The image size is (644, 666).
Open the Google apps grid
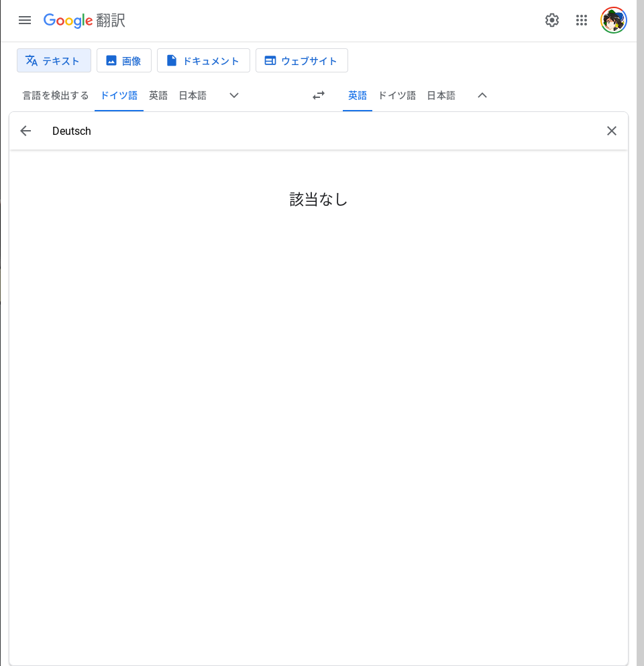582,20
